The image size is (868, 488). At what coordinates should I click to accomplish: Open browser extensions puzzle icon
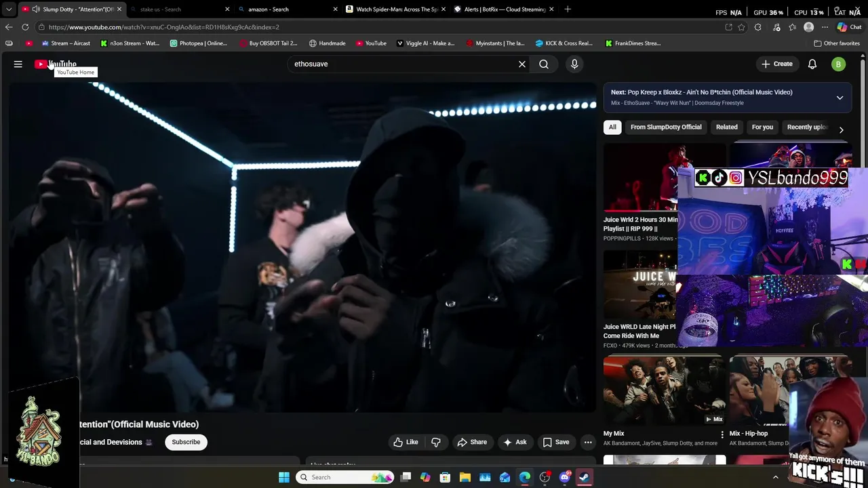[x=758, y=27]
